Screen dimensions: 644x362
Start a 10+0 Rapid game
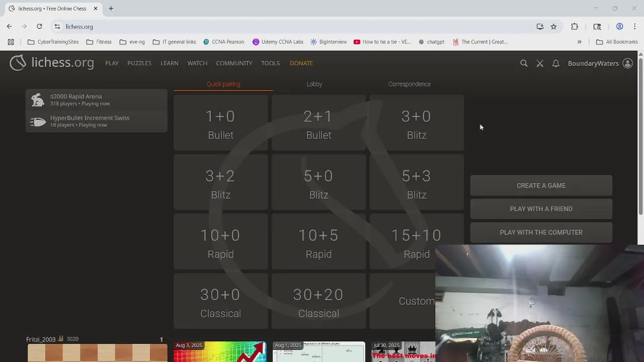(x=220, y=242)
